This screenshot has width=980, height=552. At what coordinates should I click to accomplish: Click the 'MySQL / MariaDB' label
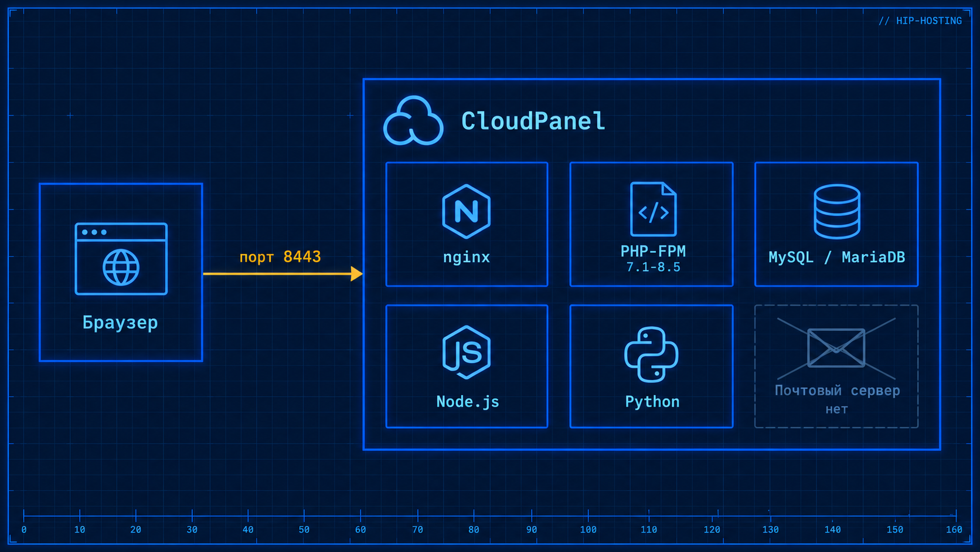point(837,257)
